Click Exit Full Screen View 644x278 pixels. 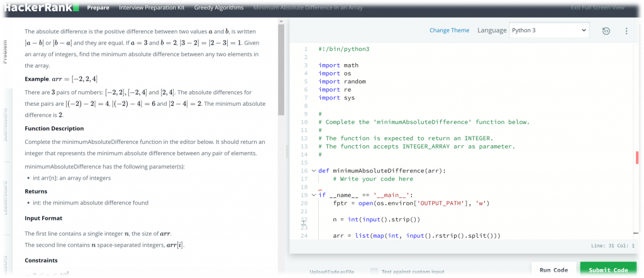[597, 8]
